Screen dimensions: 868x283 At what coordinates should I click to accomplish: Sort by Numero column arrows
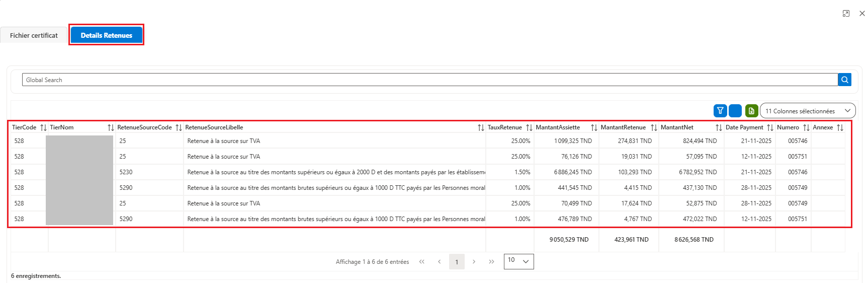click(x=806, y=127)
